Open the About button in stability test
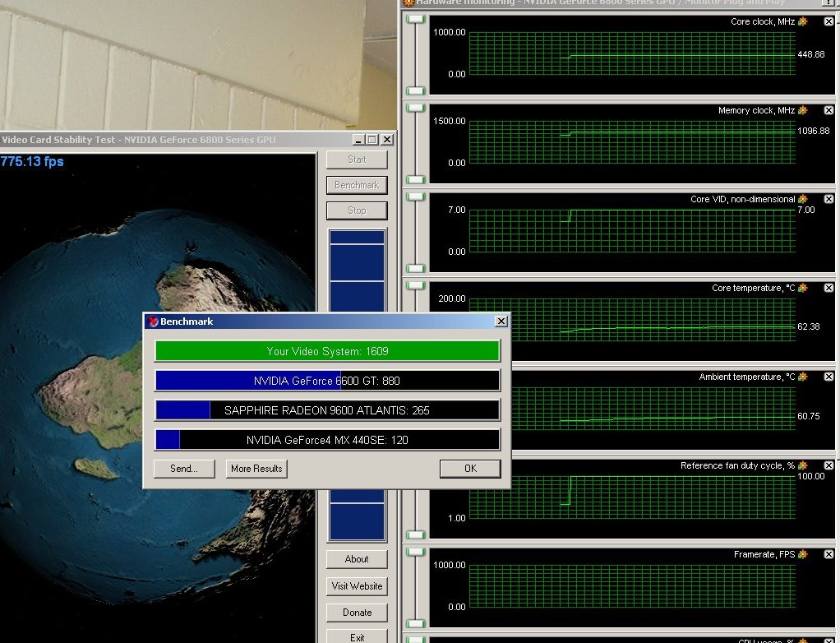The width and height of the screenshot is (840, 643). click(x=357, y=559)
